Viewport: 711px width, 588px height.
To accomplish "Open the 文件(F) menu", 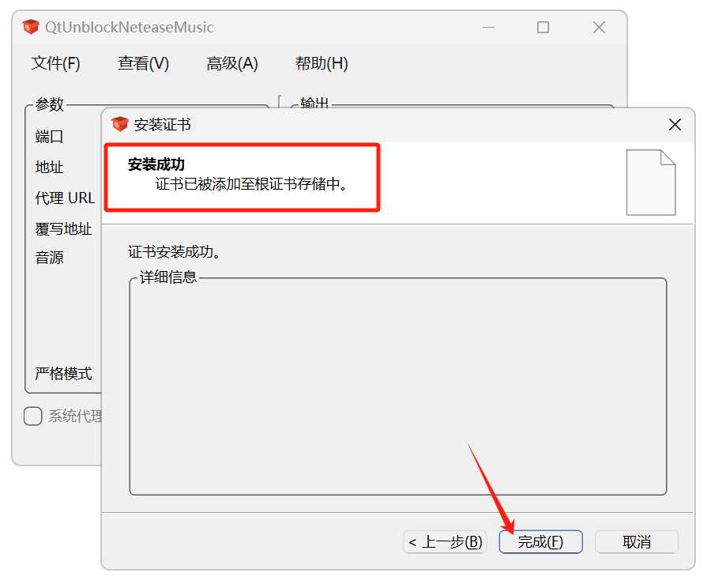I will pyautogui.click(x=56, y=64).
